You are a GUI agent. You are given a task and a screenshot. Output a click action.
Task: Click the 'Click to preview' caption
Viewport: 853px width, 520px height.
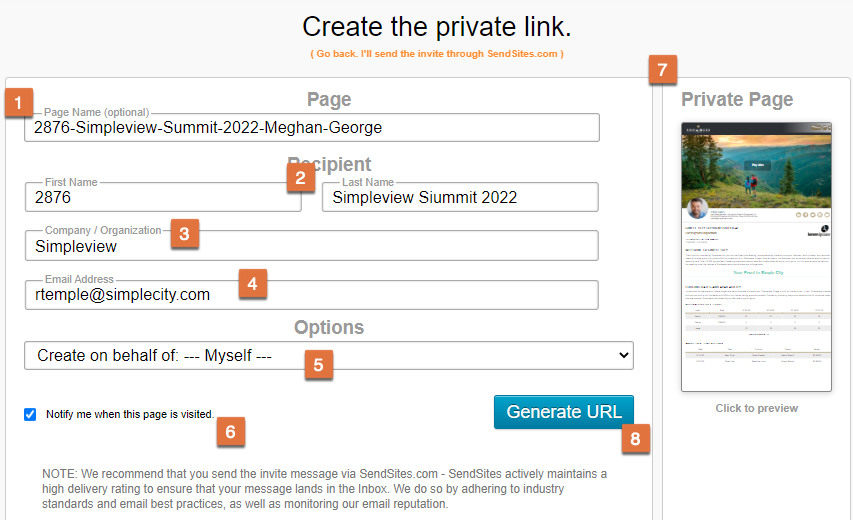pyautogui.click(x=756, y=408)
